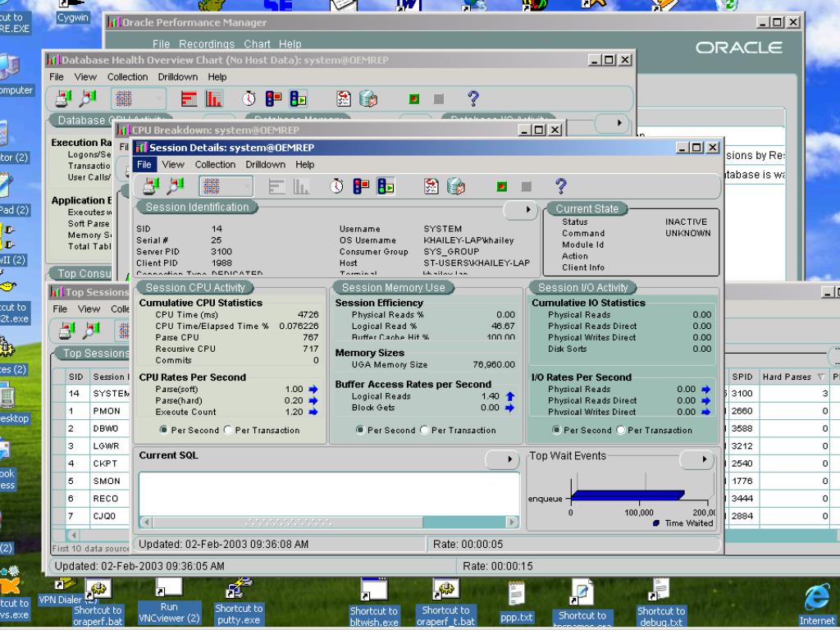Select Per Second under Session CPU Activity
The height and width of the screenshot is (630, 840).
click(164, 430)
